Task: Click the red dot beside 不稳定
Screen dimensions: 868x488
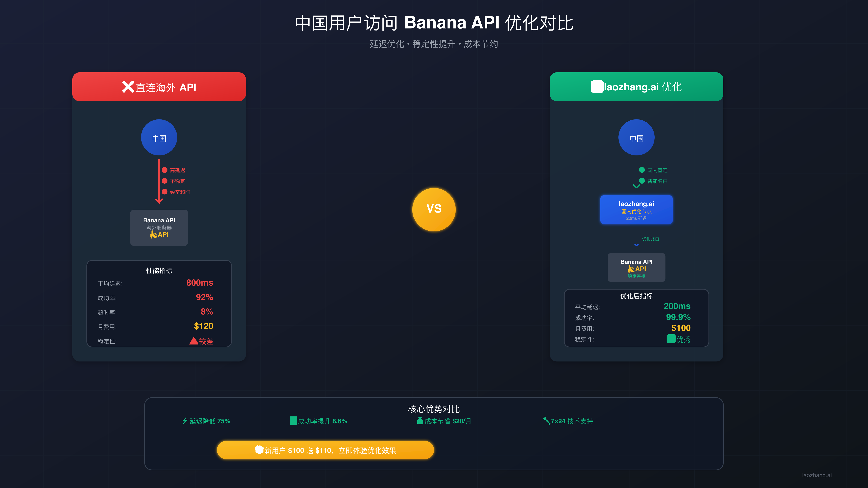Action: pos(164,181)
